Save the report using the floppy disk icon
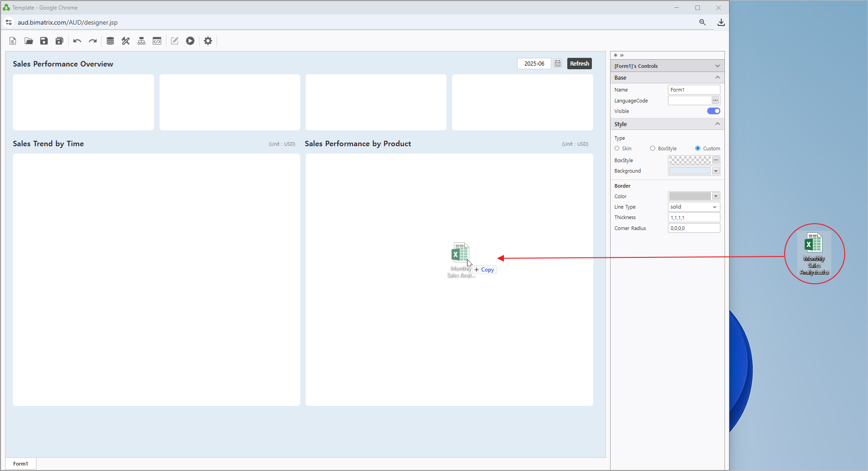The width and height of the screenshot is (868, 471). (44, 41)
